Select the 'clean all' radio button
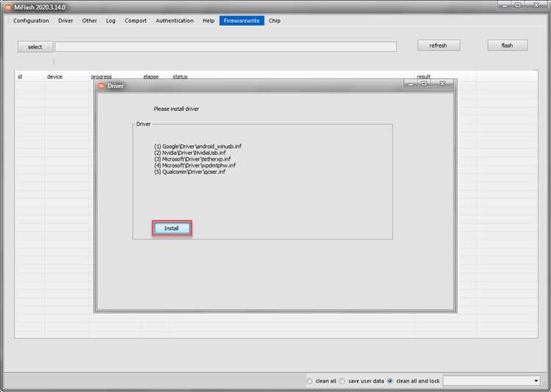551x392 pixels. tap(310, 381)
